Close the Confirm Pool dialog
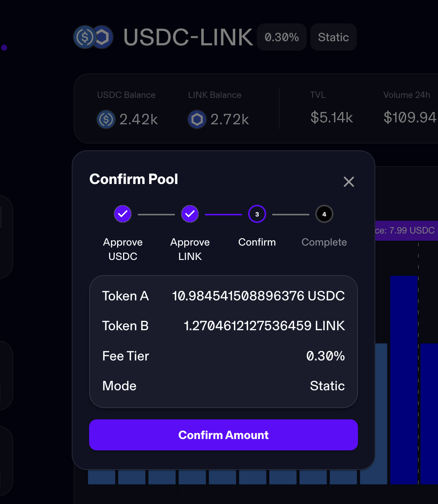Image resolution: width=438 pixels, height=504 pixels. click(x=349, y=182)
